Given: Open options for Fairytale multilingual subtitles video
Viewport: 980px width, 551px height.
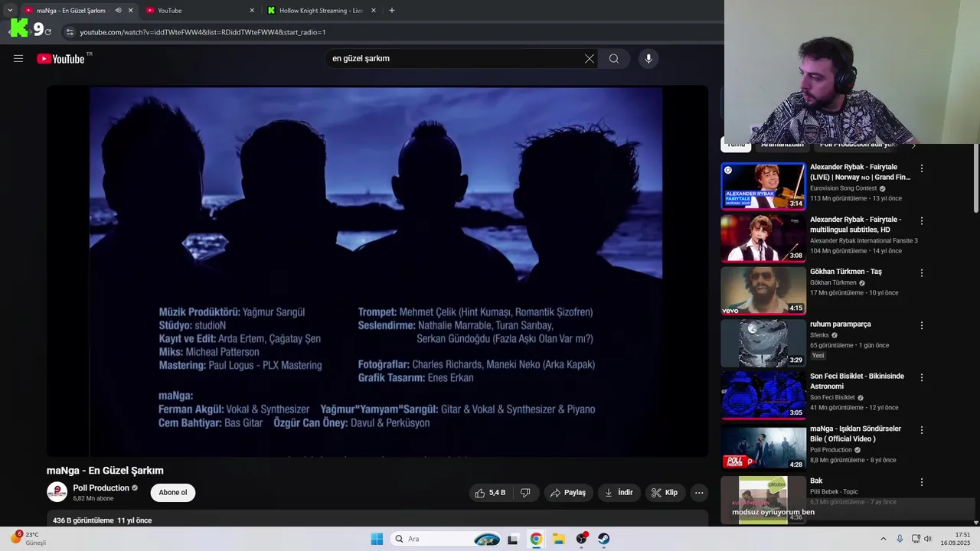Looking at the screenshot, I should coord(922,220).
